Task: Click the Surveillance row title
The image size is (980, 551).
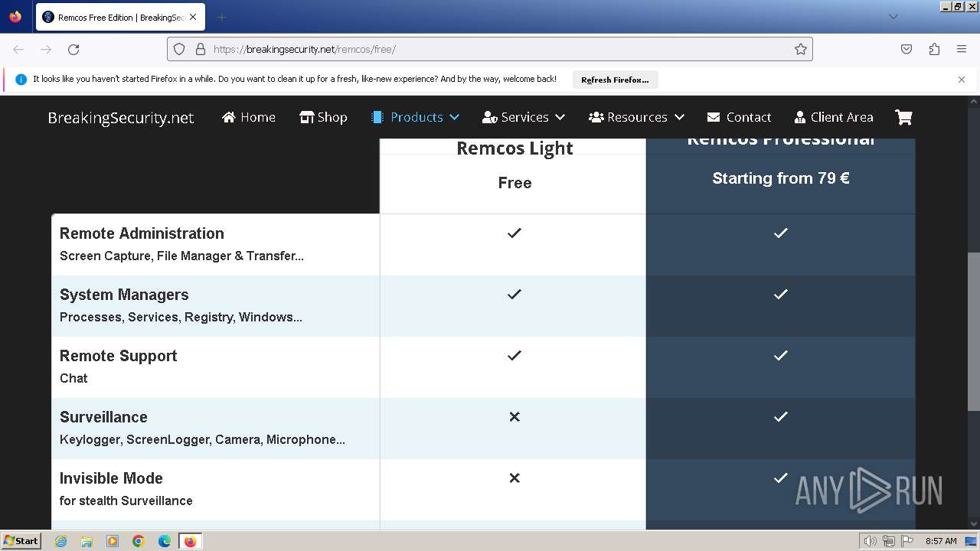Action: pyautogui.click(x=103, y=417)
